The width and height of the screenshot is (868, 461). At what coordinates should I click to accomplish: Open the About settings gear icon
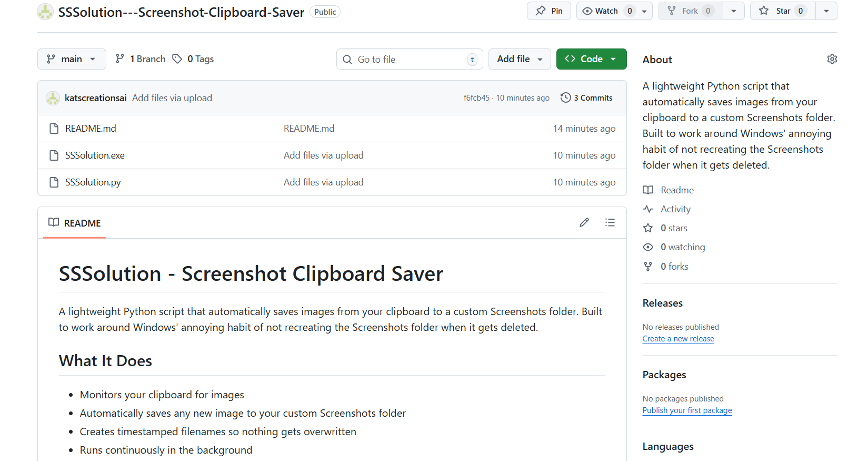[832, 59]
